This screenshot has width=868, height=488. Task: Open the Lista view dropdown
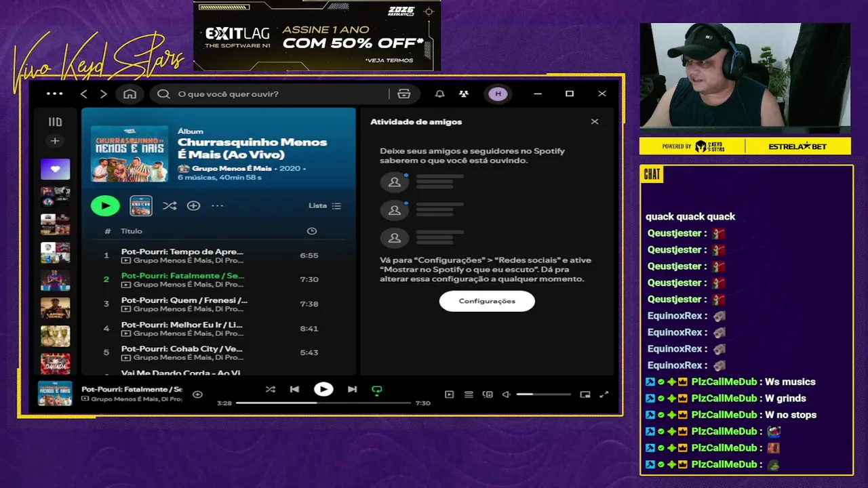(x=325, y=205)
